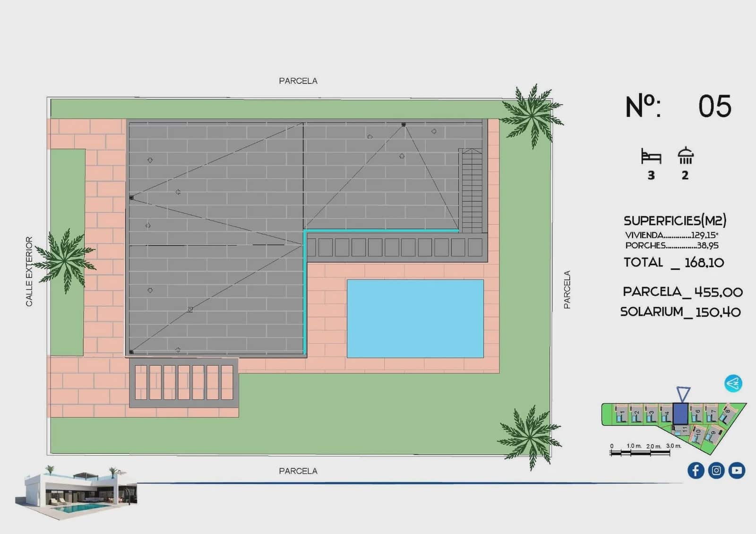Viewport: 756px width, 534px height.
Task: Click the TOTAL 168,10 text
Action: [x=674, y=262]
